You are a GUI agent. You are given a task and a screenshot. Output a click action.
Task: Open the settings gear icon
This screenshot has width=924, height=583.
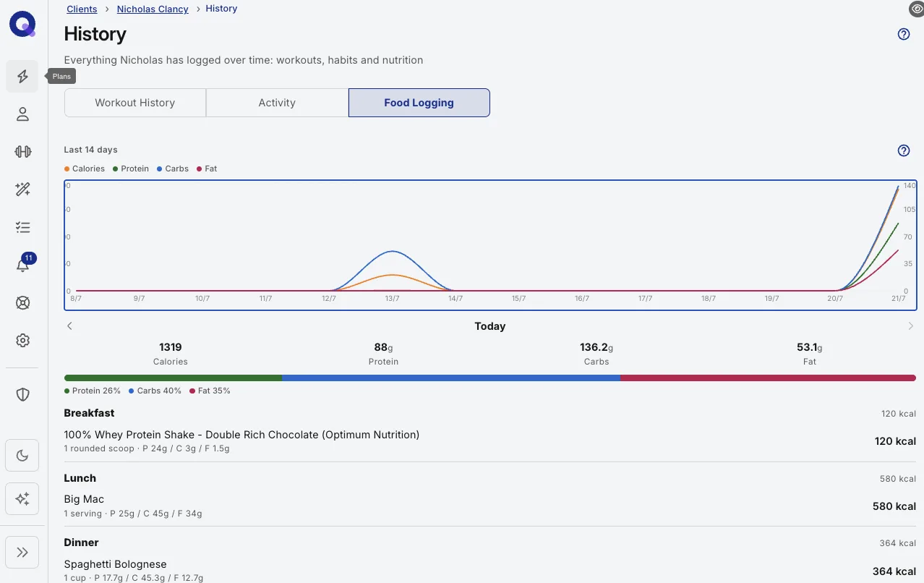22,340
